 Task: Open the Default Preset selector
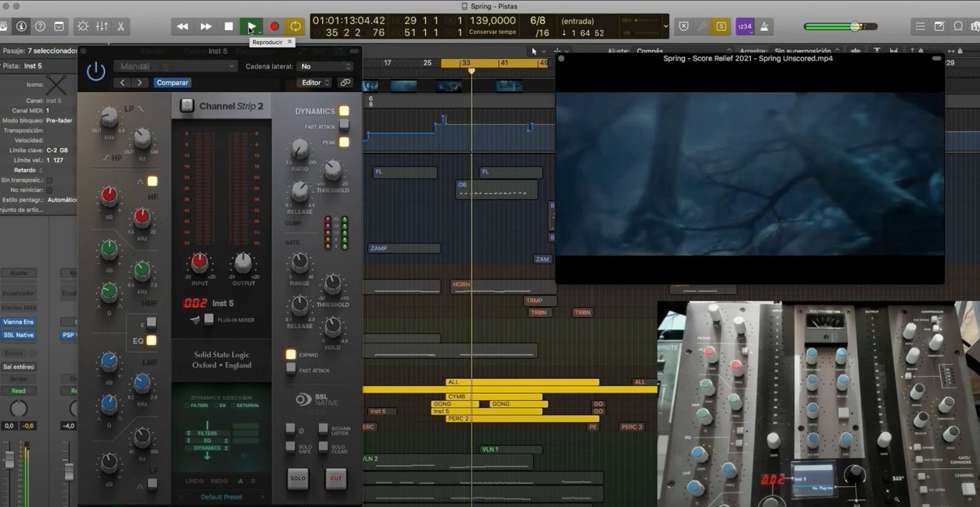pos(221,497)
